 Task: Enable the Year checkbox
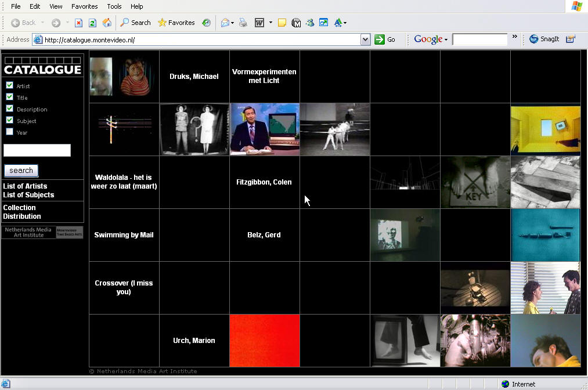9,132
